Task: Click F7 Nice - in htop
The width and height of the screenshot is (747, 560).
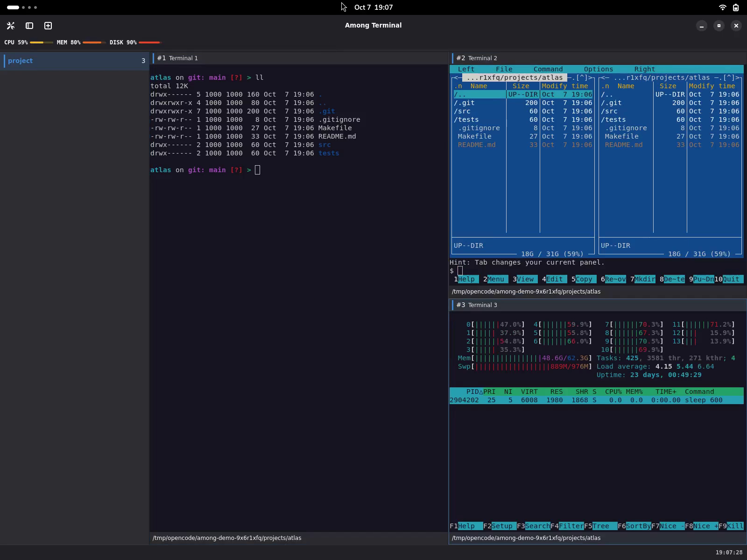Action: pos(668,526)
